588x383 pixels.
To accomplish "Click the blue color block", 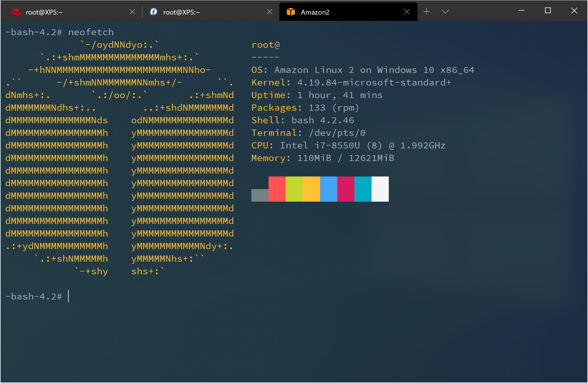I will (328, 189).
